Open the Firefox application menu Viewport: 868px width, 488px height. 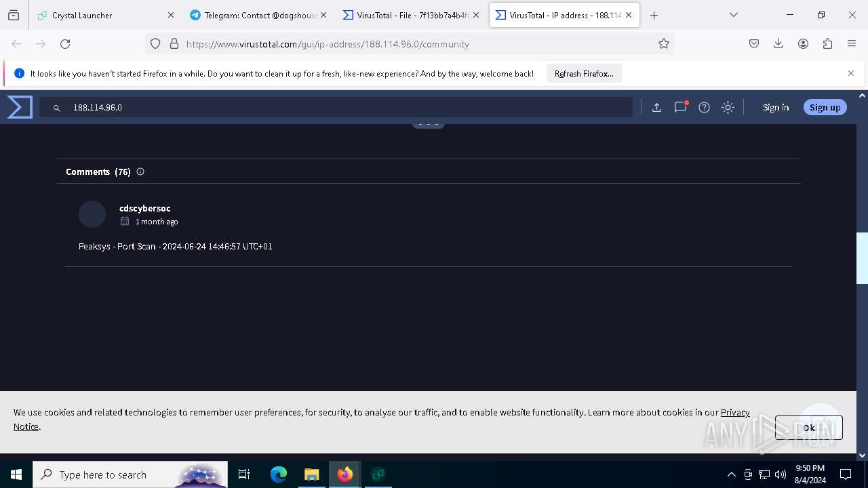pos(852,43)
